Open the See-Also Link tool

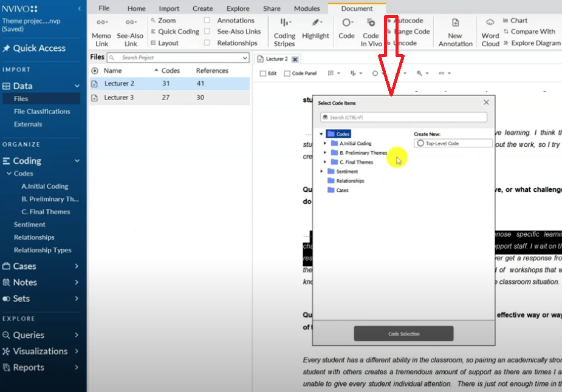(x=130, y=33)
